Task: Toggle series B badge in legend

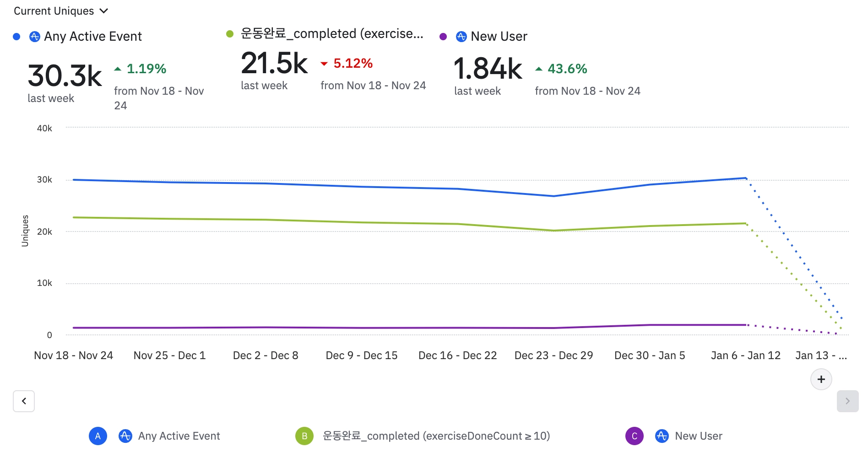Action: (304, 436)
